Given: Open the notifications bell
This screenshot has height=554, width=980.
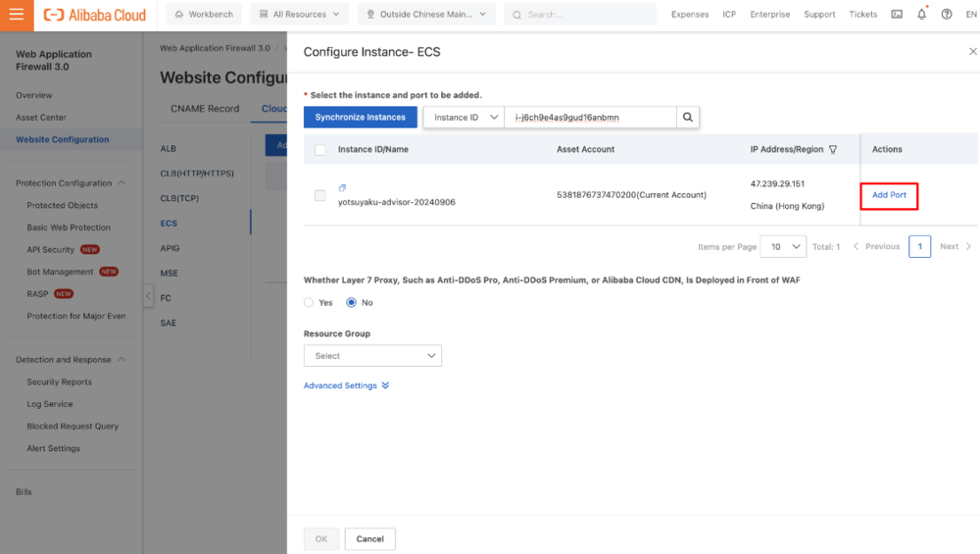Looking at the screenshot, I should point(922,15).
